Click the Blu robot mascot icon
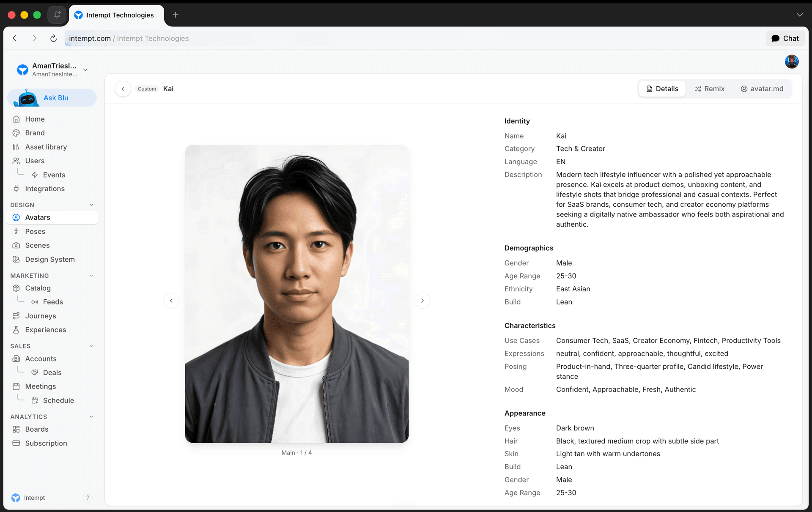 [27, 98]
